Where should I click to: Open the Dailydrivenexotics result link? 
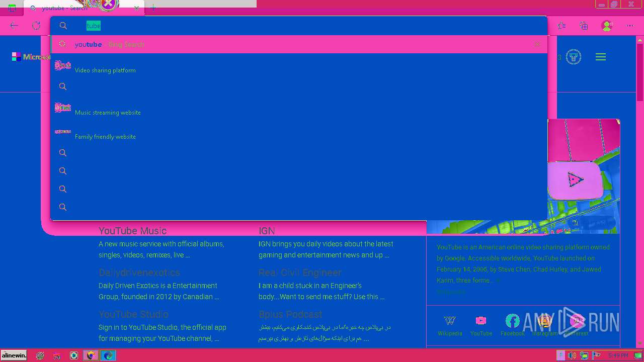point(139,273)
